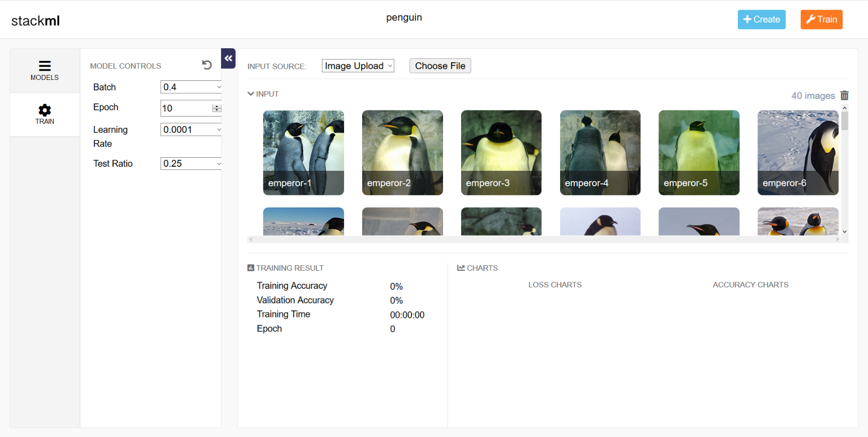Click the Charts line-graph icon
This screenshot has width=868, height=437.
461,268
